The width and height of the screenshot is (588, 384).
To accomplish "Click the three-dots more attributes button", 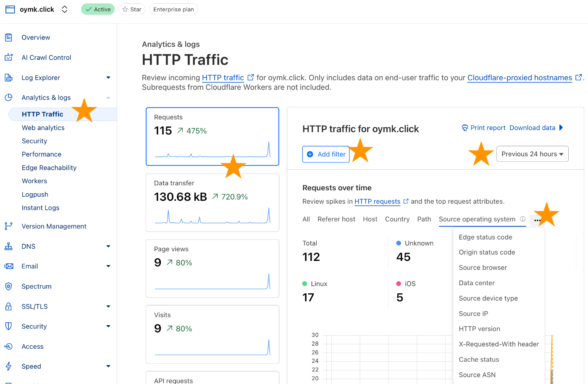I will (537, 220).
